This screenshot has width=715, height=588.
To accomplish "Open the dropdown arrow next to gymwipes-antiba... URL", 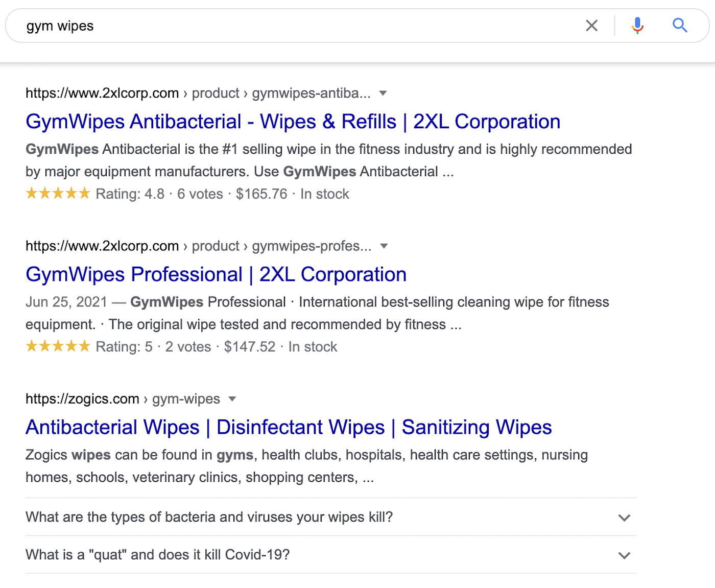I will point(383,93).
